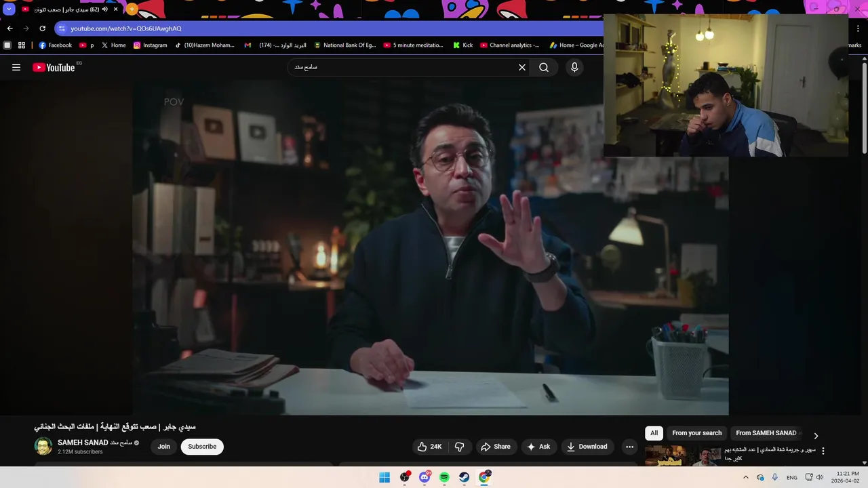Go to YouTube home via logo

pos(54,67)
